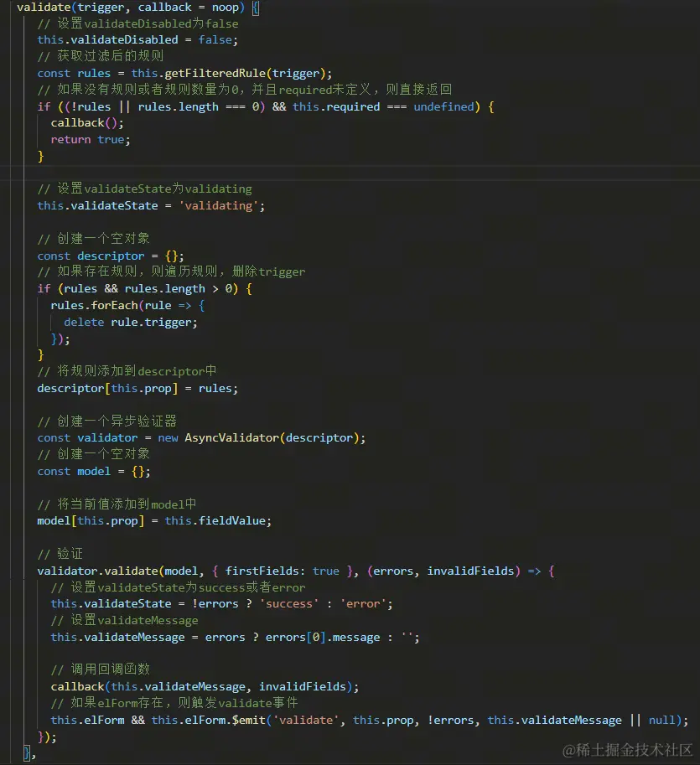Click the 'new AsyncValidator(descriptor)' line
The width and height of the screenshot is (700, 765).
coord(201,438)
